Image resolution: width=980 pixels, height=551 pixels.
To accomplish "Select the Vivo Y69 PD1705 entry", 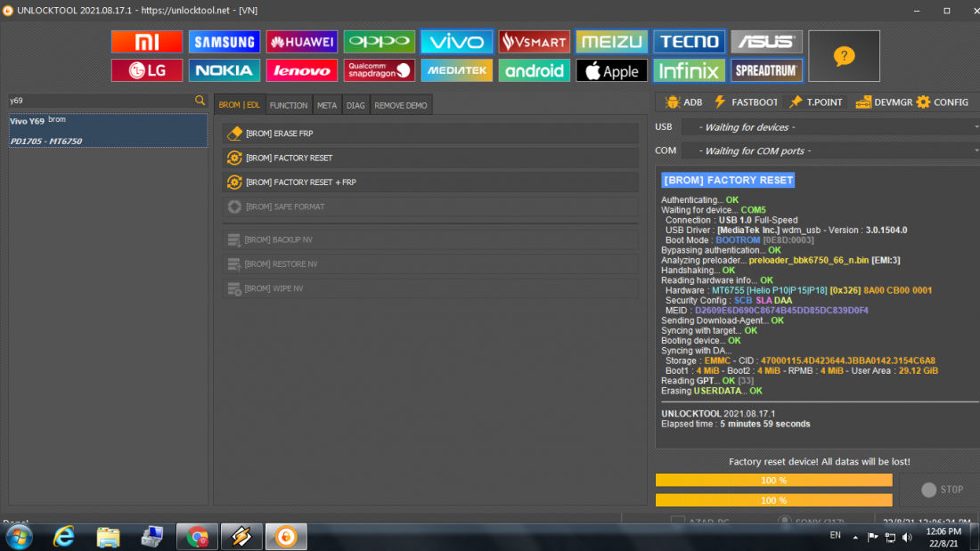I will click(108, 131).
